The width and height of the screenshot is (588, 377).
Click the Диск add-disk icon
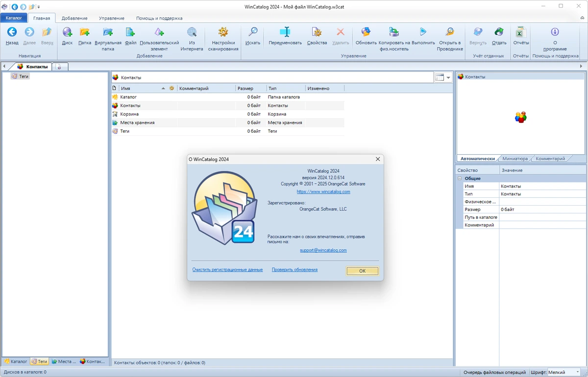pos(67,32)
